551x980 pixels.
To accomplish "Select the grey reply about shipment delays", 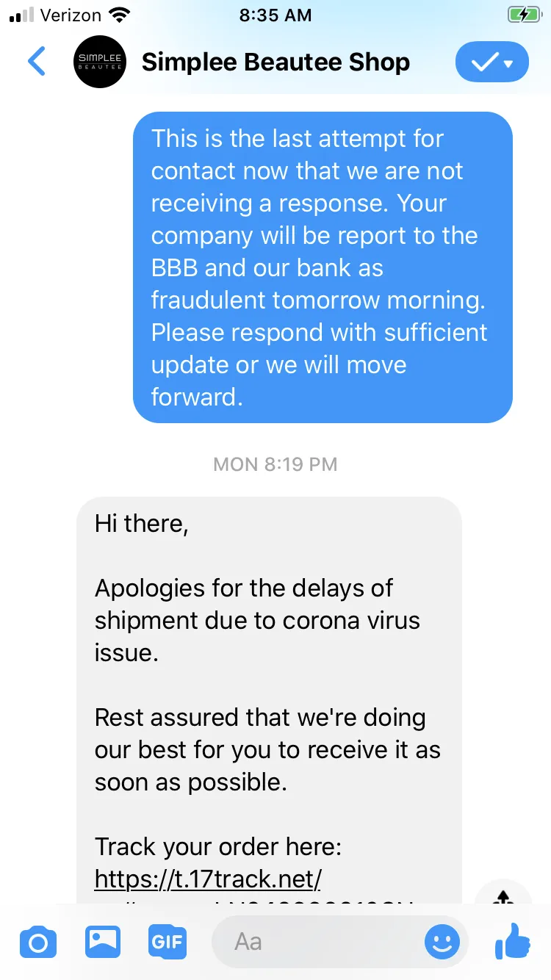I will coord(269,700).
